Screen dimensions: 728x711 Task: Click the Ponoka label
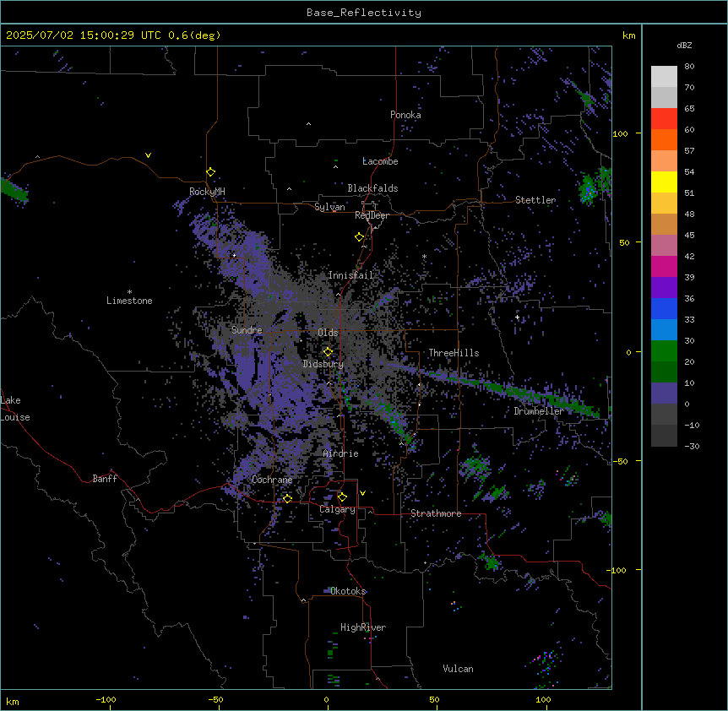click(x=405, y=115)
